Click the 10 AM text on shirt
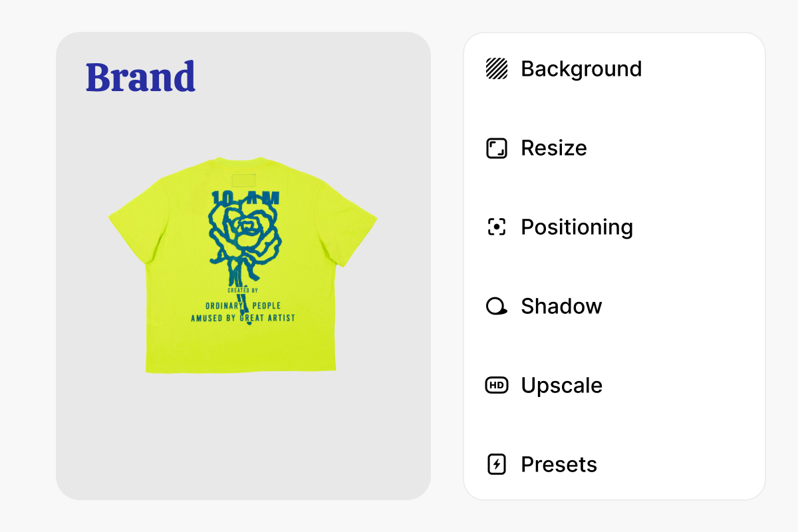This screenshot has width=798, height=532. pyautogui.click(x=245, y=198)
